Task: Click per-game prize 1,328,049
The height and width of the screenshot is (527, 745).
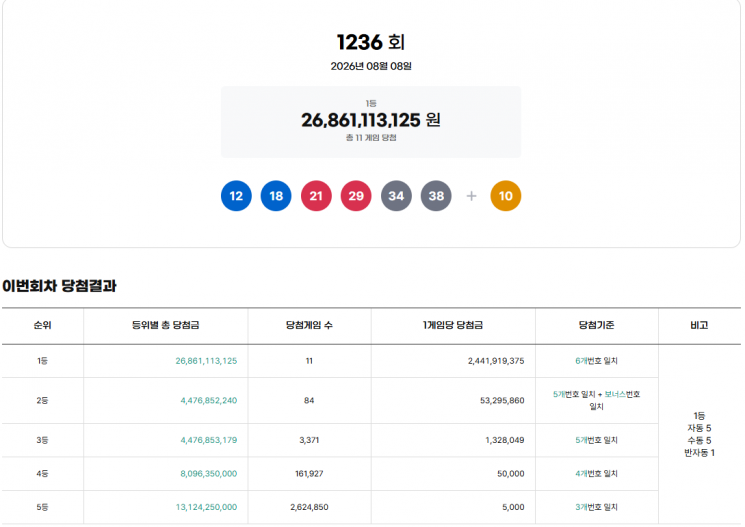Action: (505, 441)
